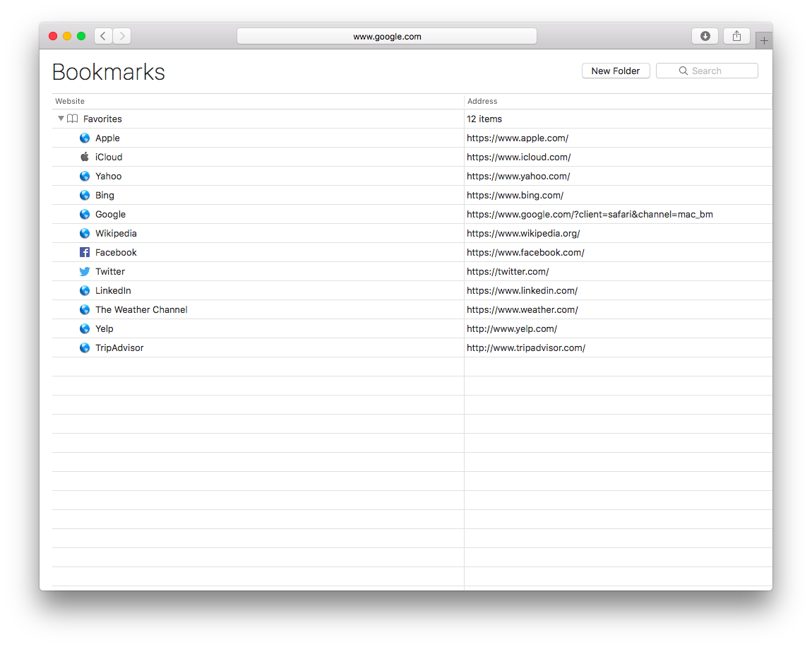Select the Yelp bookmark name

104,328
